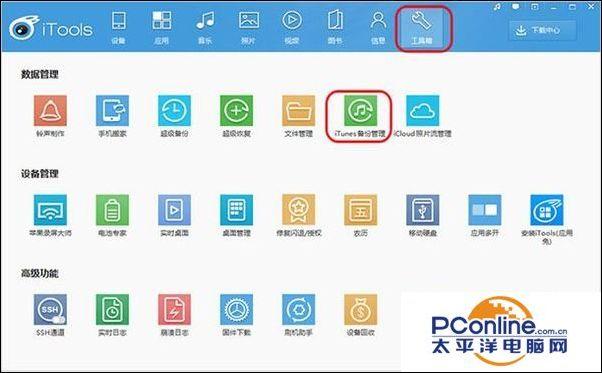
Task: Open the 音乐 (Music) tab
Action: coord(205,27)
